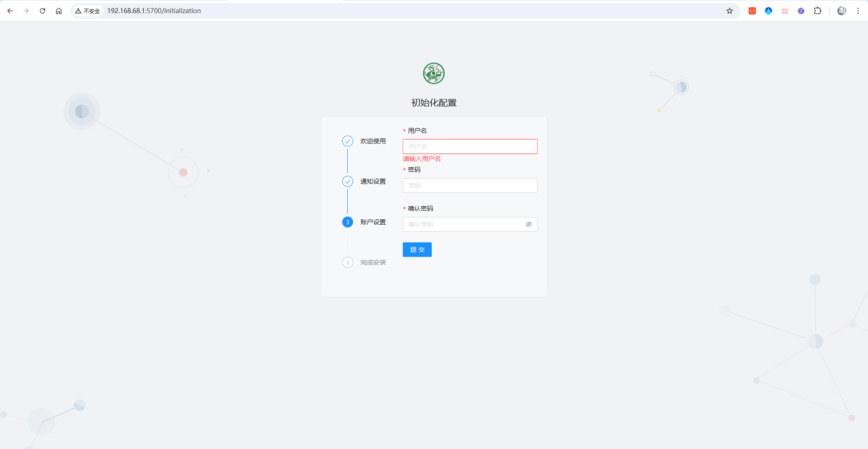Focus the 用户名 input field

[x=470, y=147]
